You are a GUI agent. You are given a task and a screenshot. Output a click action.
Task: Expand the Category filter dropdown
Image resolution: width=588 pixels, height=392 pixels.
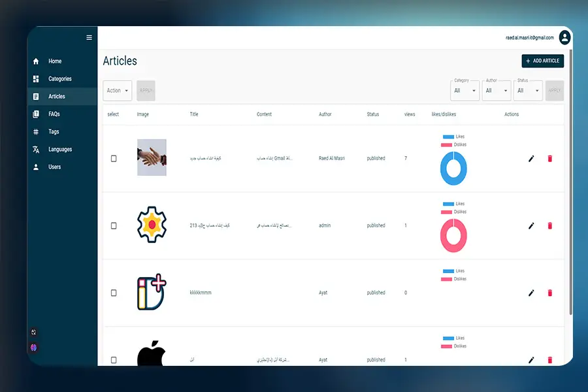(x=465, y=91)
